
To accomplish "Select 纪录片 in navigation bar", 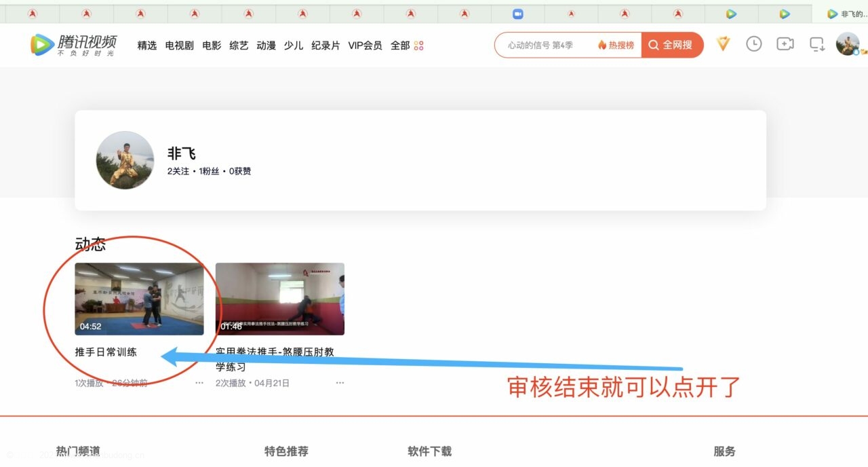I will (x=325, y=45).
